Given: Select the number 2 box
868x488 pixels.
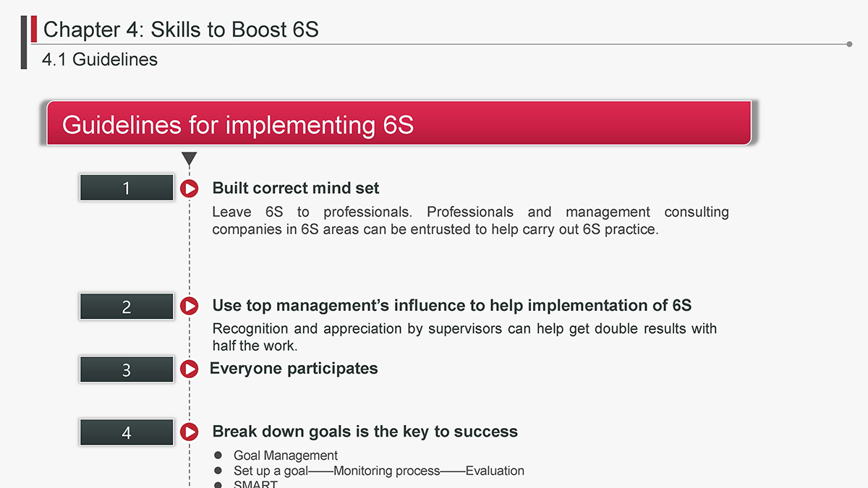Looking at the screenshot, I should pyautogui.click(x=127, y=307).
